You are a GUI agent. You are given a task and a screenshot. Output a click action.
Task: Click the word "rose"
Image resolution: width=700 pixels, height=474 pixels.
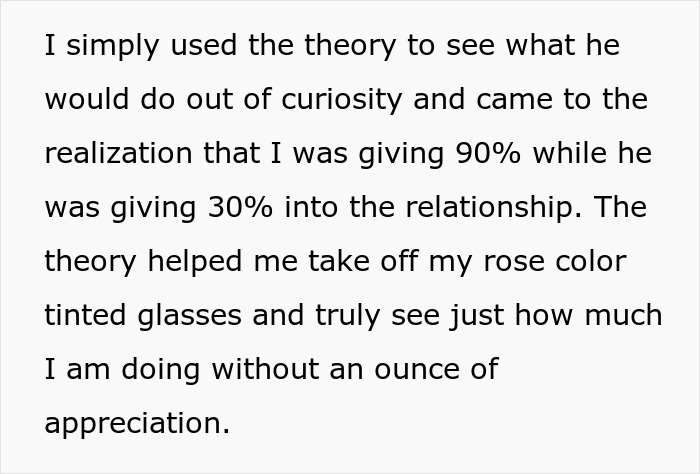pyautogui.click(x=514, y=262)
